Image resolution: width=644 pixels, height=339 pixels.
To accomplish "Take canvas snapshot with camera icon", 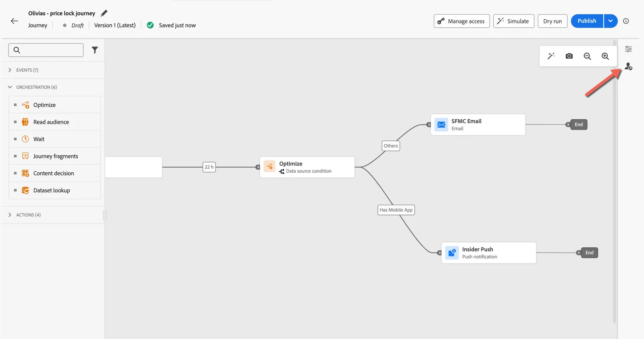I will [569, 56].
